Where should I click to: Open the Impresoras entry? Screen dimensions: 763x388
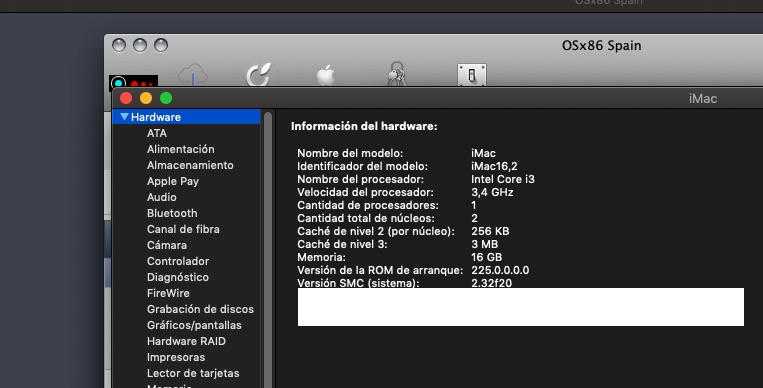176,357
